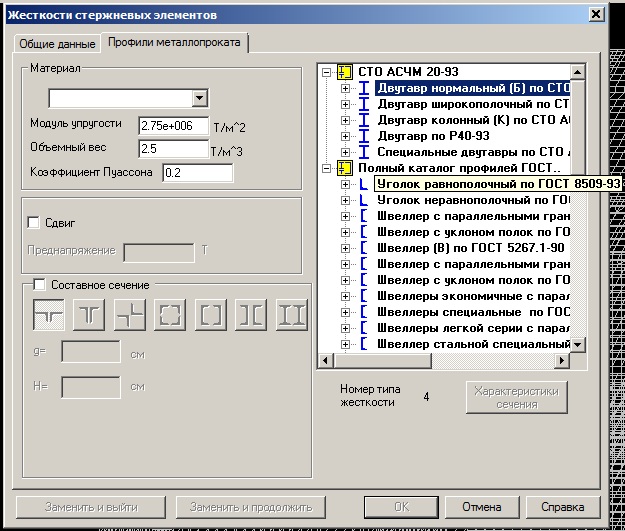The width and height of the screenshot is (625, 531).
Task: Select the back-to-back channels composite section icon
Action: click(251, 314)
